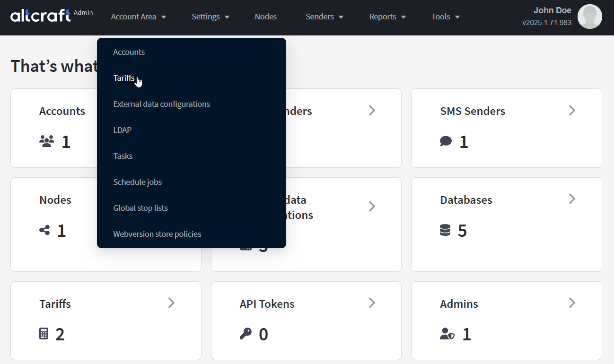Go to the Nodes page in navbar

265,17
